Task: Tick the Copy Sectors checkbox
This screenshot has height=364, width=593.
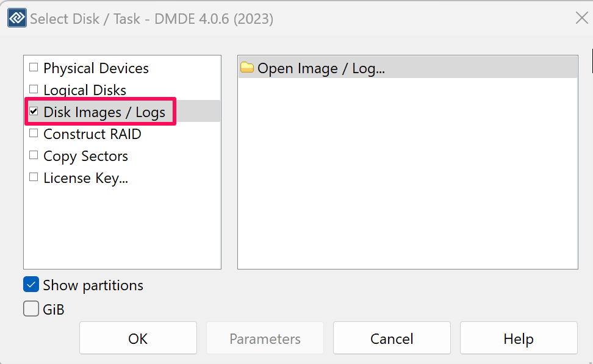Action: [x=34, y=155]
